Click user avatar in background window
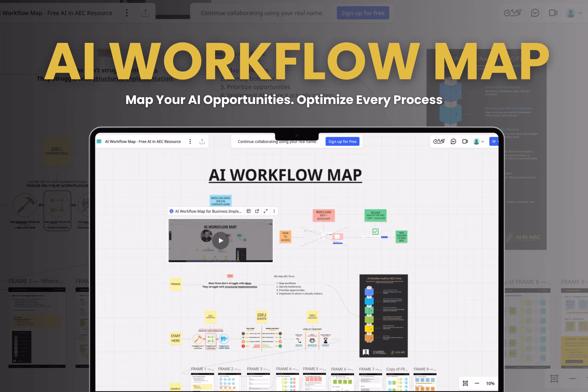Screen dimensions: 588x392 pos(570,13)
